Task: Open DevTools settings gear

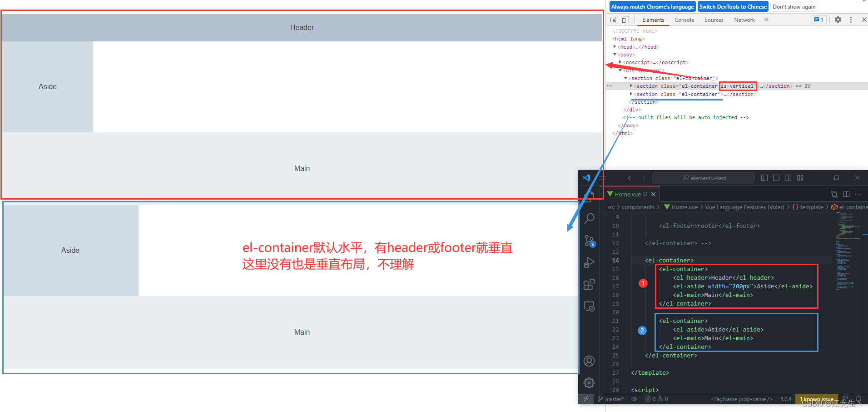Action: click(838, 20)
